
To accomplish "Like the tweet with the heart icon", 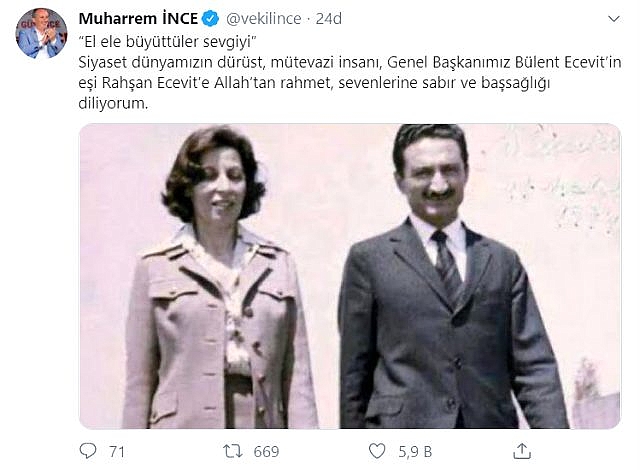I will coord(377,451).
